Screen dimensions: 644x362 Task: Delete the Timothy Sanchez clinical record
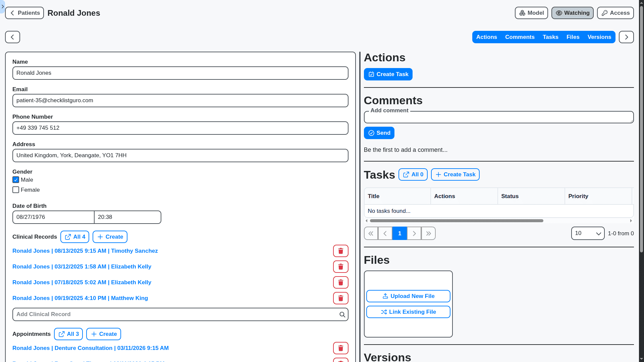coord(340,251)
